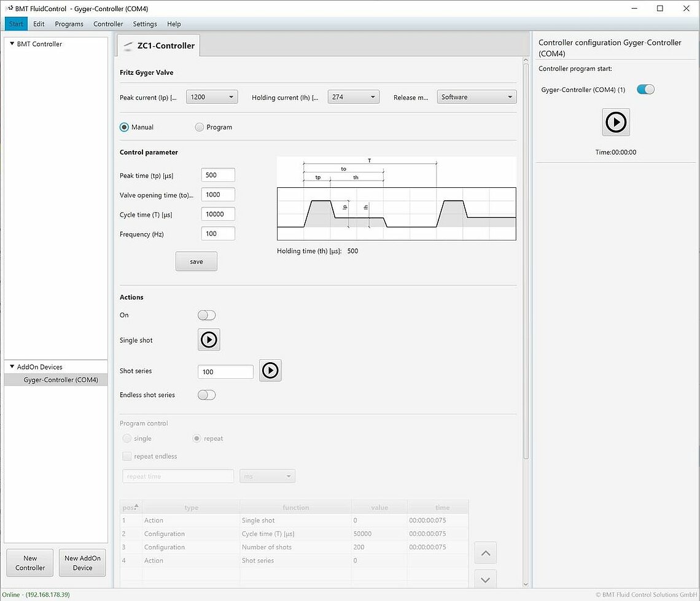This screenshot has width=700, height=601.
Task: Click the move-down arrow beside program table
Action: pos(485,580)
